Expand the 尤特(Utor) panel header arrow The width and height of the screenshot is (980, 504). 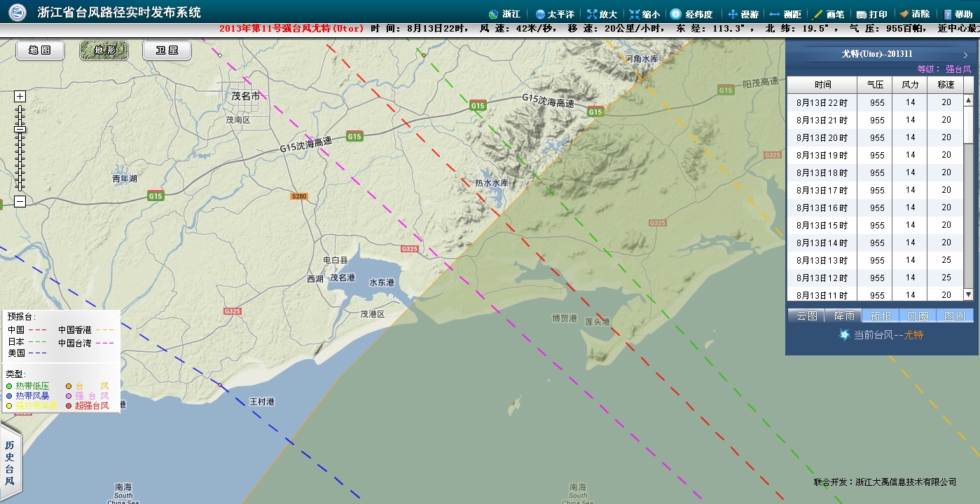coord(965,55)
